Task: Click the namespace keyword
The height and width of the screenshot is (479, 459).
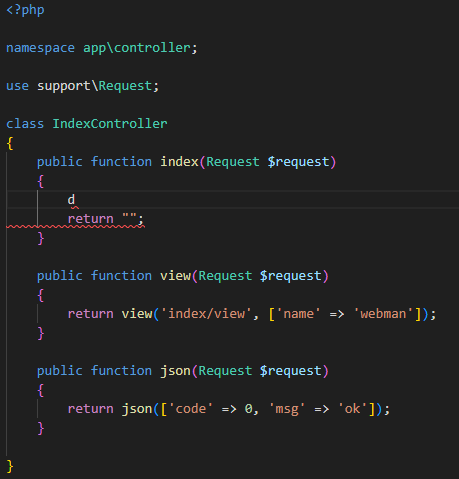Action: point(40,48)
